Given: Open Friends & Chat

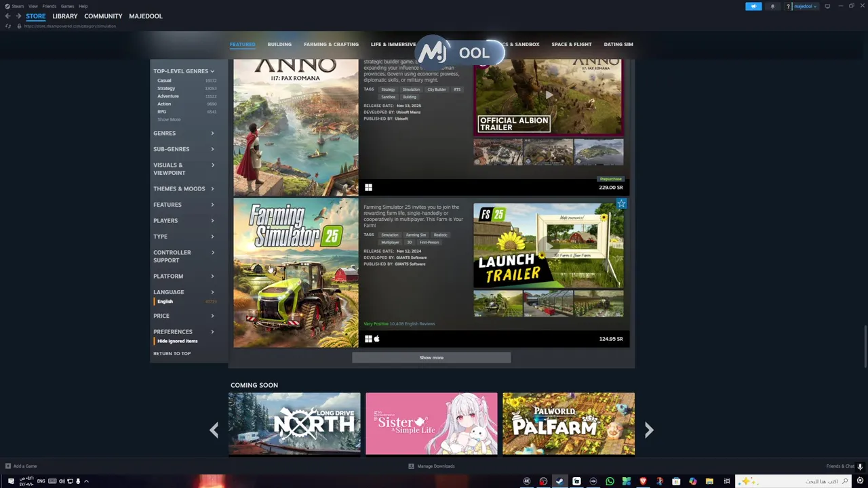Looking at the screenshot, I should (x=840, y=466).
